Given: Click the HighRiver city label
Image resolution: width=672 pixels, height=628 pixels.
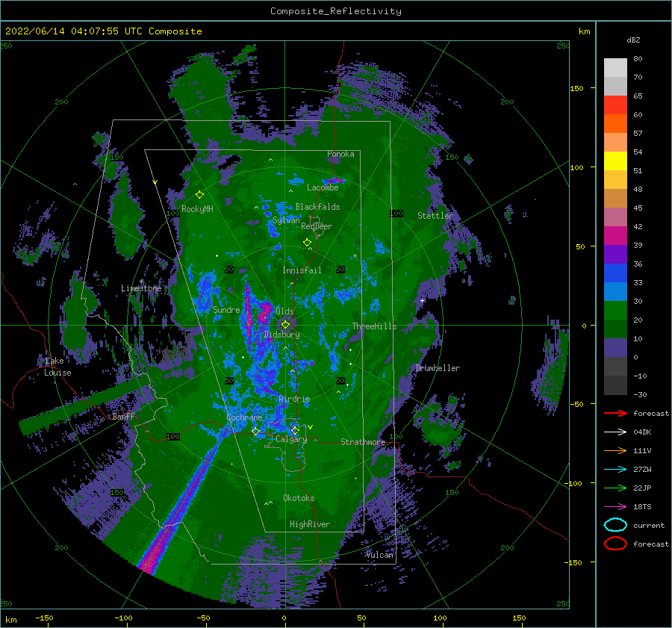Looking at the screenshot, I should tap(310, 524).
